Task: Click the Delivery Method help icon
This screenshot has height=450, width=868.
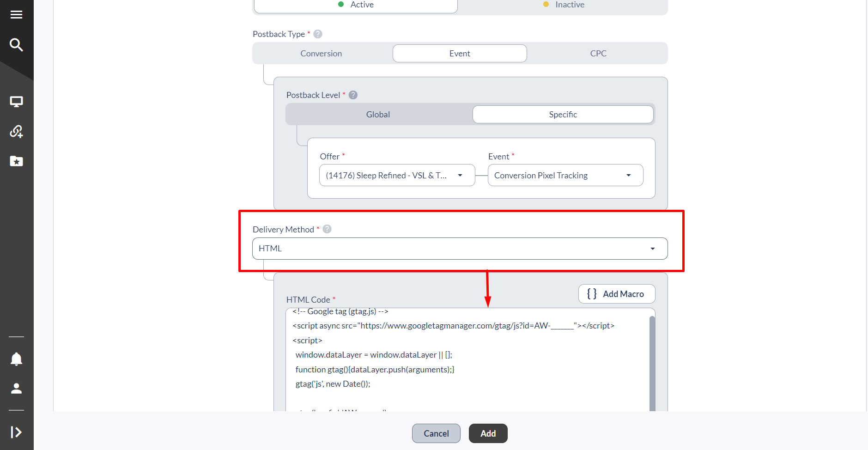Action: click(327, 229)
